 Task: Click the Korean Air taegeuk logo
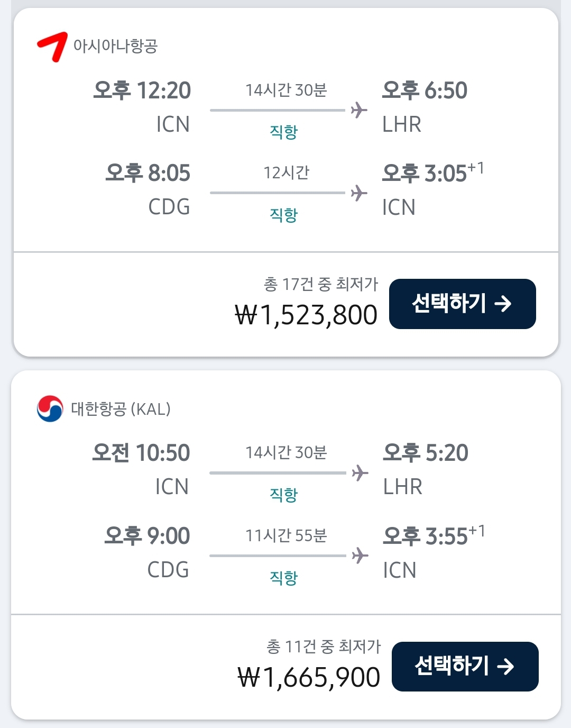(50, 409)
